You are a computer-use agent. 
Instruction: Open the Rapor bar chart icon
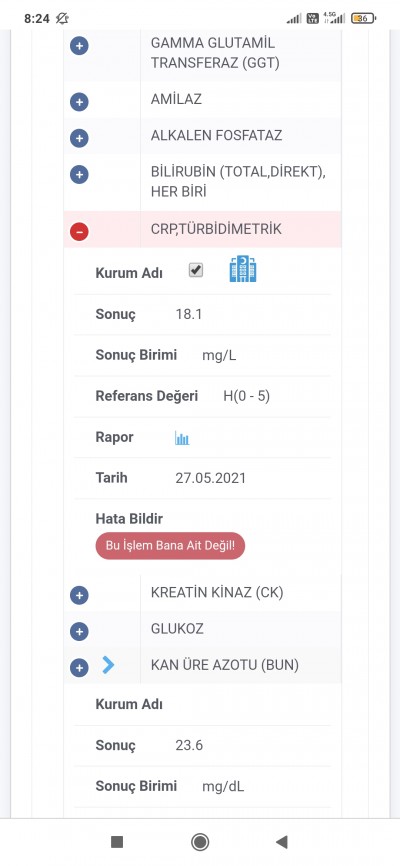pos(182,439)
